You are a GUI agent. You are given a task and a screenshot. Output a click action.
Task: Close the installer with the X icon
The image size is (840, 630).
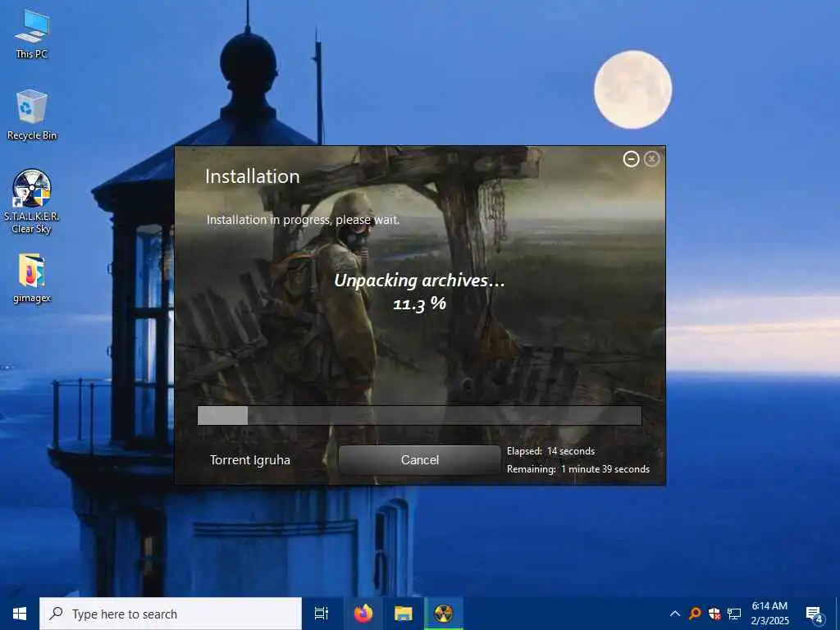click(651, 159)
